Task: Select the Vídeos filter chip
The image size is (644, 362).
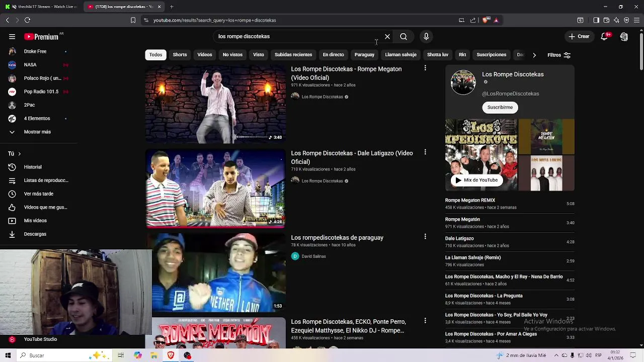Action: (x=205, y=55)
